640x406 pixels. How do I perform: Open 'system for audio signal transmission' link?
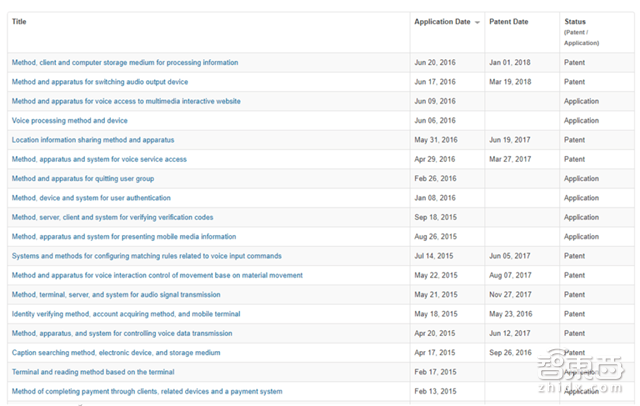point(116,294)
